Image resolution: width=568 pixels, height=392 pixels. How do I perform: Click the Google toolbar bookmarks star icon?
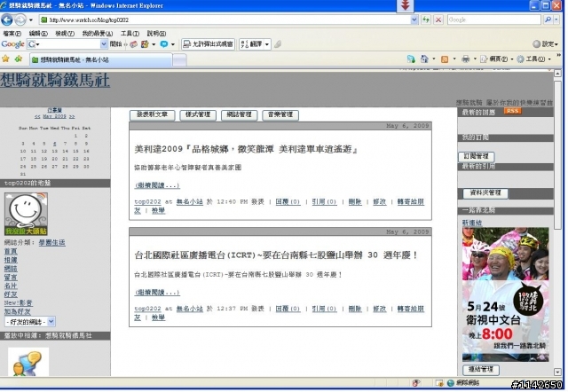tap(145, 44)
